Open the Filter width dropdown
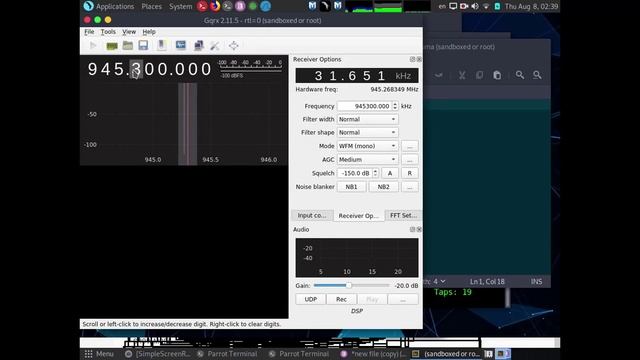Image resolution: width=640 pixels, height=360 pixels. 367,119
